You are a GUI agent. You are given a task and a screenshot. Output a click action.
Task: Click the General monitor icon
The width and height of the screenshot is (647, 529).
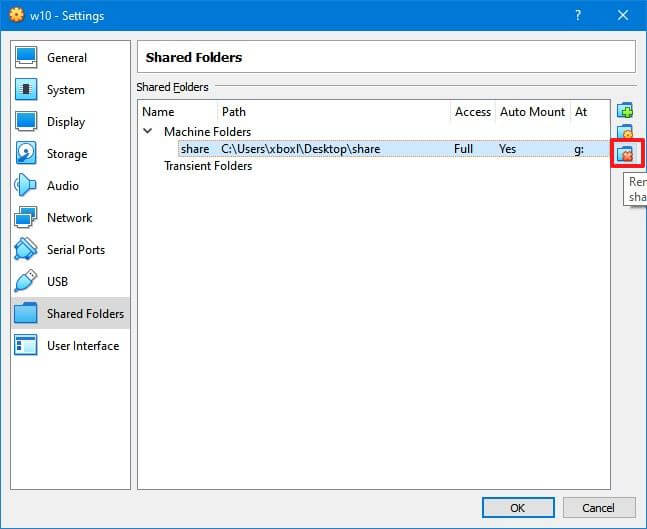click(26, 57)
